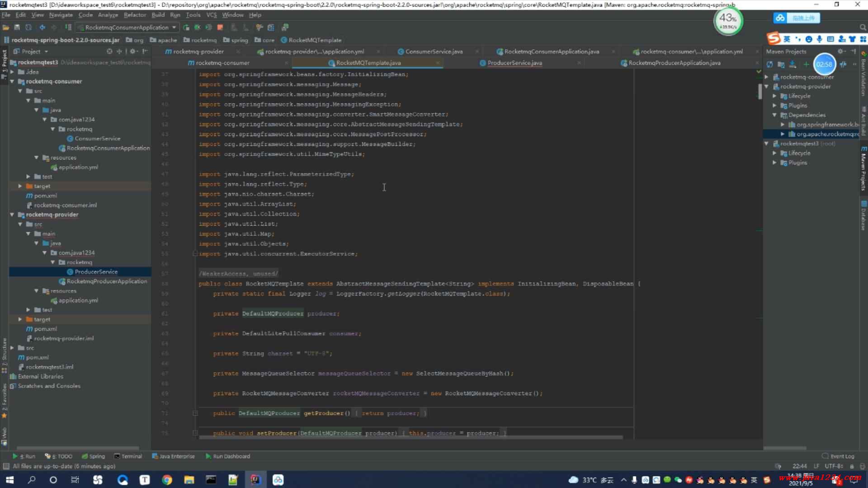Reimport all Maven projects with the refresh icon
The width and height of the screenshot is (868, 488).
coord(770,65)
